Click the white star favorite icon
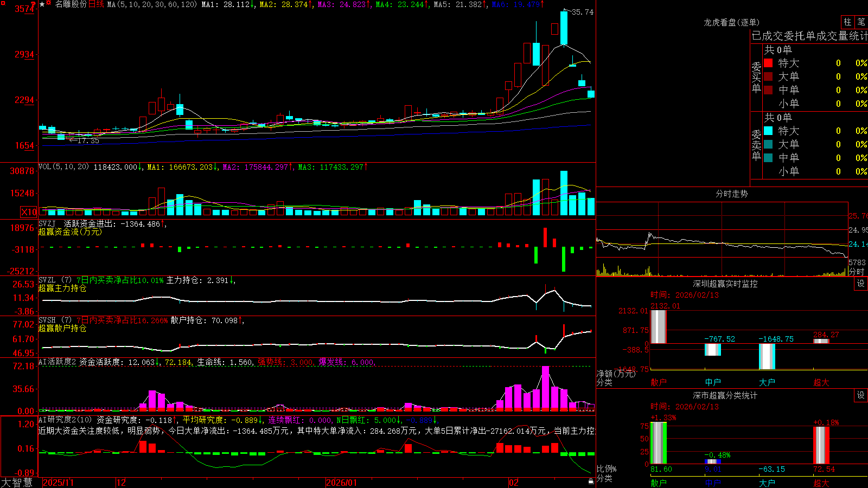This screenshot has width=868, height=488. coord(42,4)
